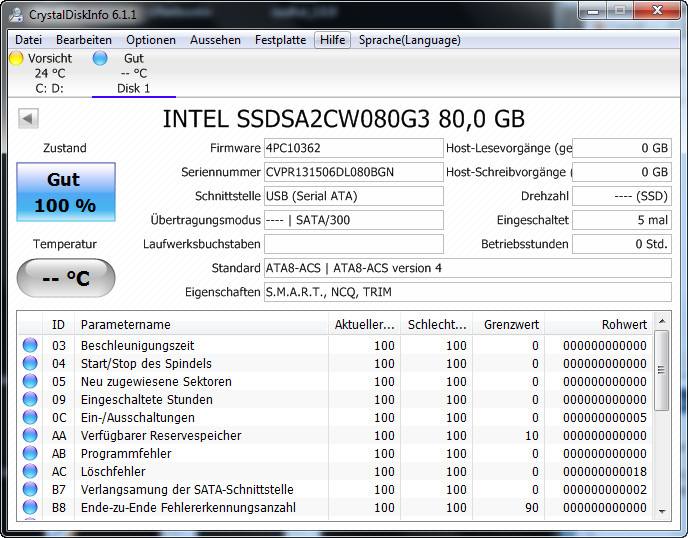Select the Programmfehler parameter name
The width and height of the screenshot is (688, 538).
click(x=126, y=453)
